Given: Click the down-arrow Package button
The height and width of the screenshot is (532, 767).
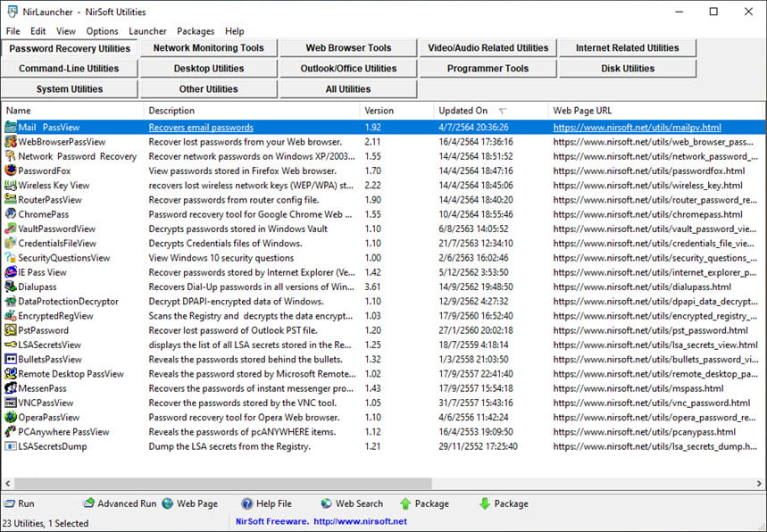Looking at the screenshot, I should [504, 503].
